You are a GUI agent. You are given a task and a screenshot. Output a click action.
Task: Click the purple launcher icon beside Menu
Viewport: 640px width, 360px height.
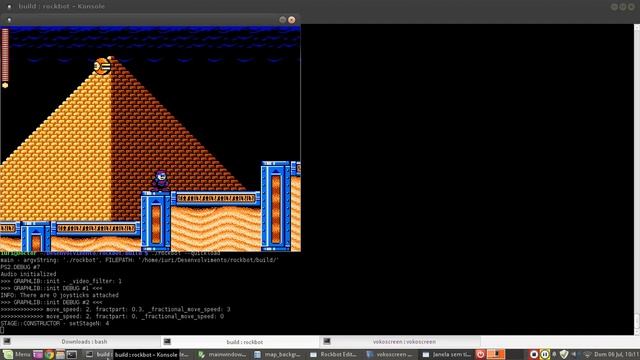[x=38, y=354]
